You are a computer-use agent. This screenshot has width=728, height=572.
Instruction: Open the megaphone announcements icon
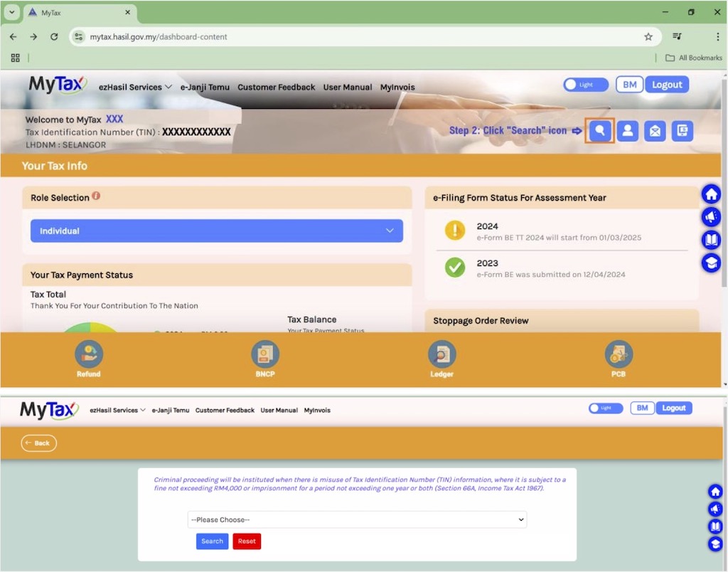point(711,217)
